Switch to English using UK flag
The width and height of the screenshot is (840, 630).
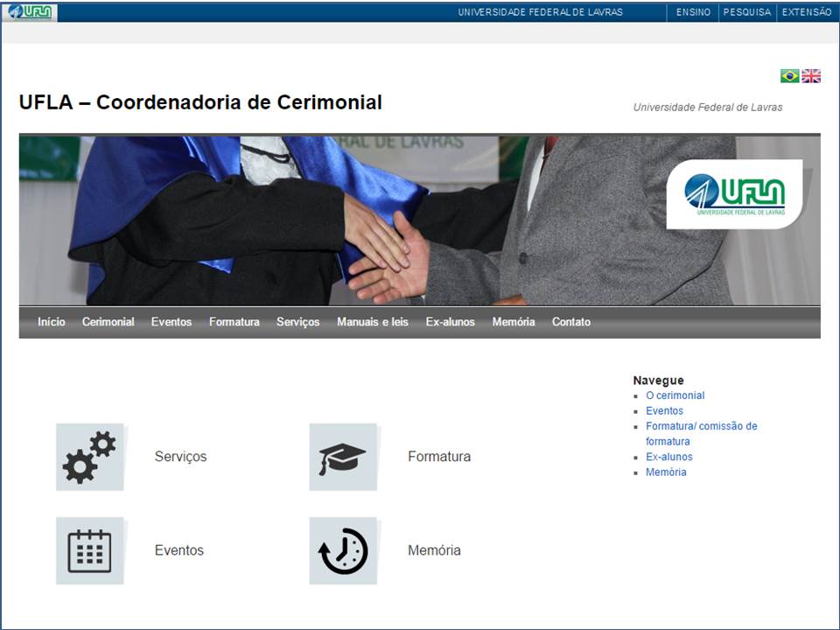click(x=811, y=76)
